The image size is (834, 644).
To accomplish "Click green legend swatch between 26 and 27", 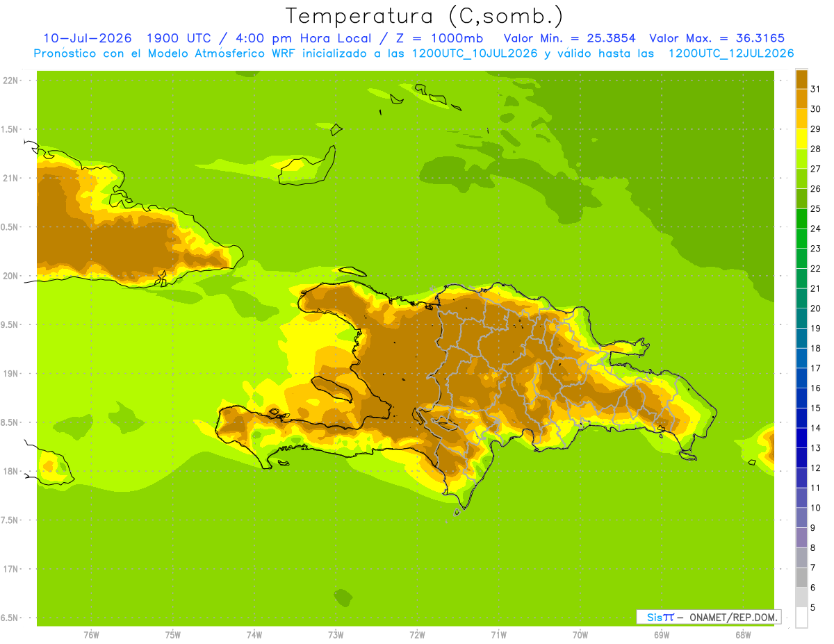I will pos(801,179).
